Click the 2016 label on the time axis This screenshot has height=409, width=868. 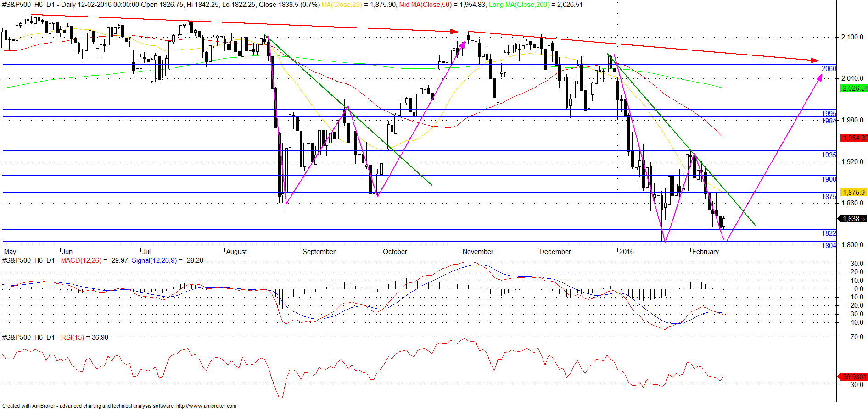tap(626, 252)
